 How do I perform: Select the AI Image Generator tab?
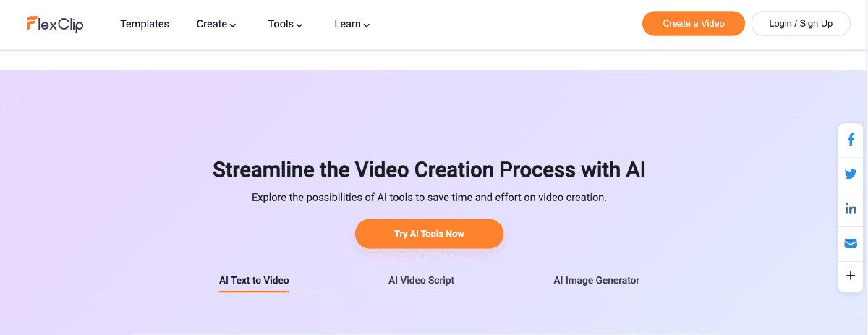(596, 280)
